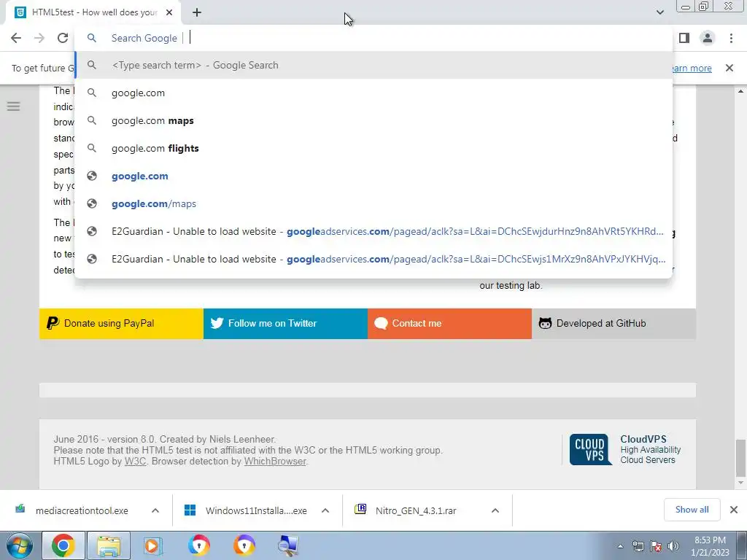Click the PayPal logo icon
This screenshot has height=560, width=747.
[x=53, y=323]
